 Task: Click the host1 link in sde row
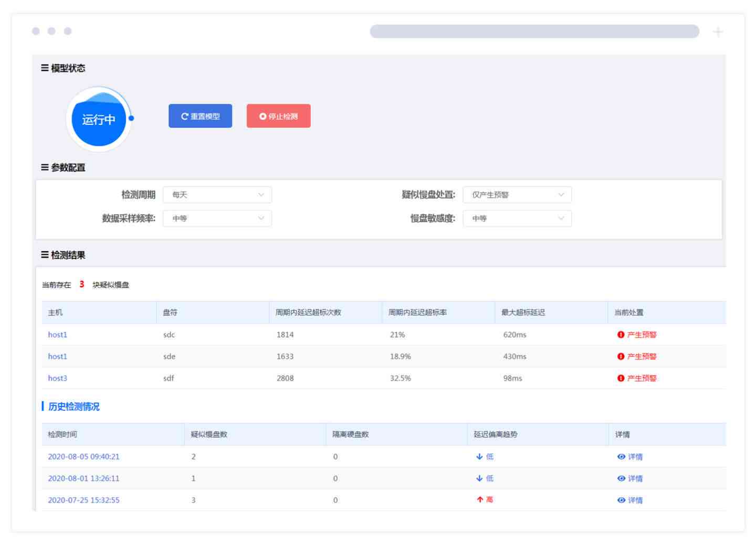[x=57, y=356]
